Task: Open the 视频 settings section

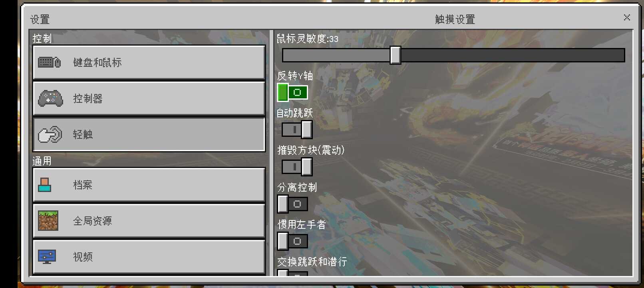Action: pyautogui.click(x=149, y=257)
